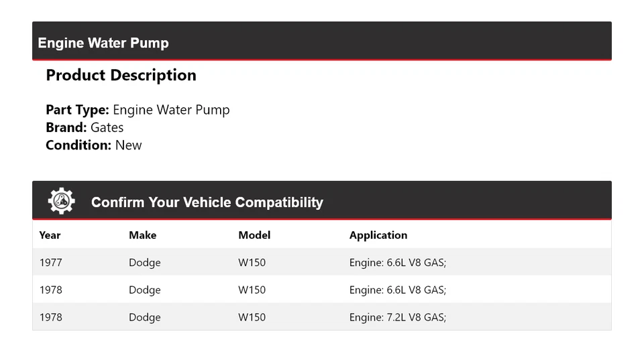
Task: Click W150 in the last table row
Action: 252,318
